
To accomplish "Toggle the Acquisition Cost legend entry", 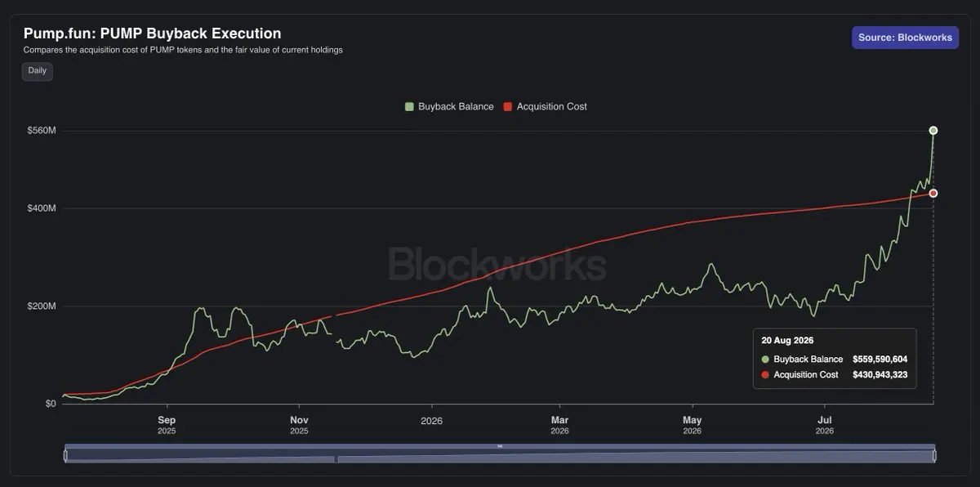I will tap(545, 106).
